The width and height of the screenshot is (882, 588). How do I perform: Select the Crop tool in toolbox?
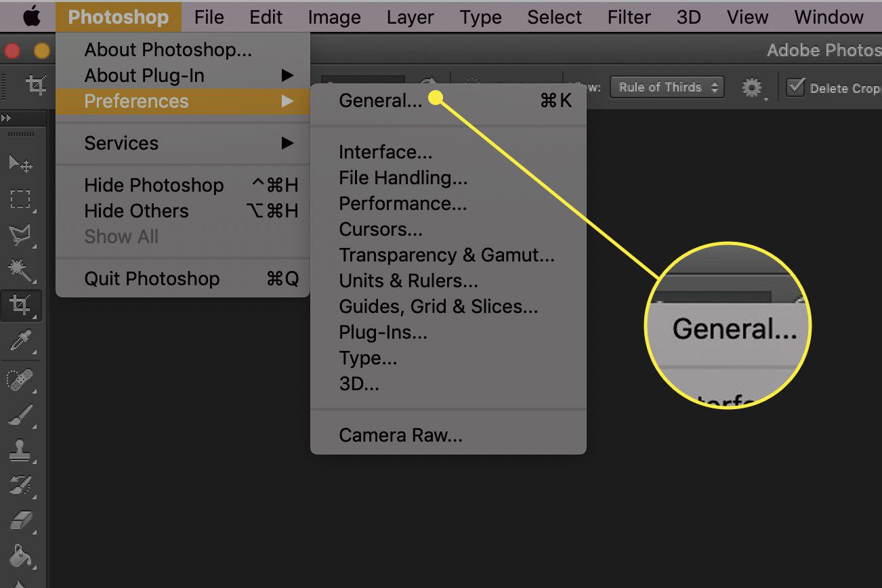point(20,306)
